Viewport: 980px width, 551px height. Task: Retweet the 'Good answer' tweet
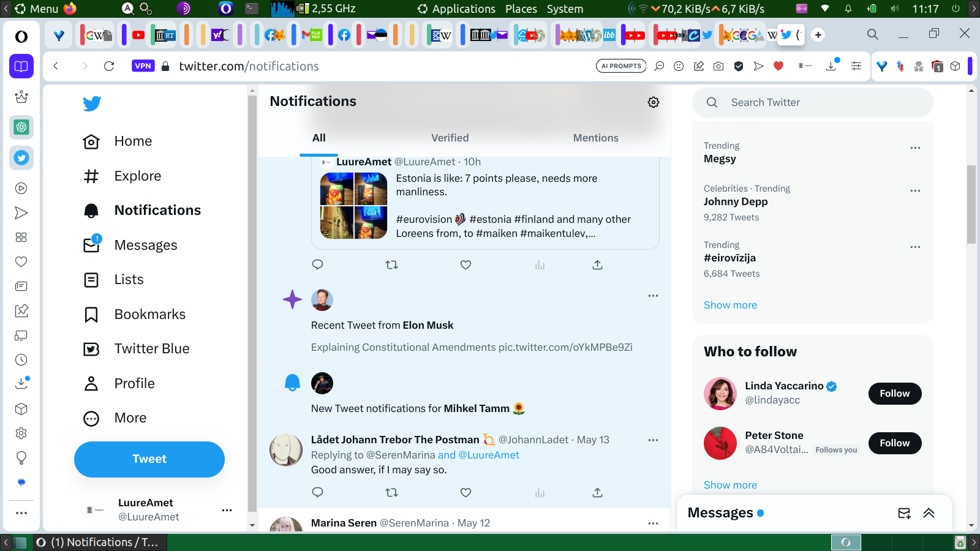pyautogui.click(x=391, y=492)
